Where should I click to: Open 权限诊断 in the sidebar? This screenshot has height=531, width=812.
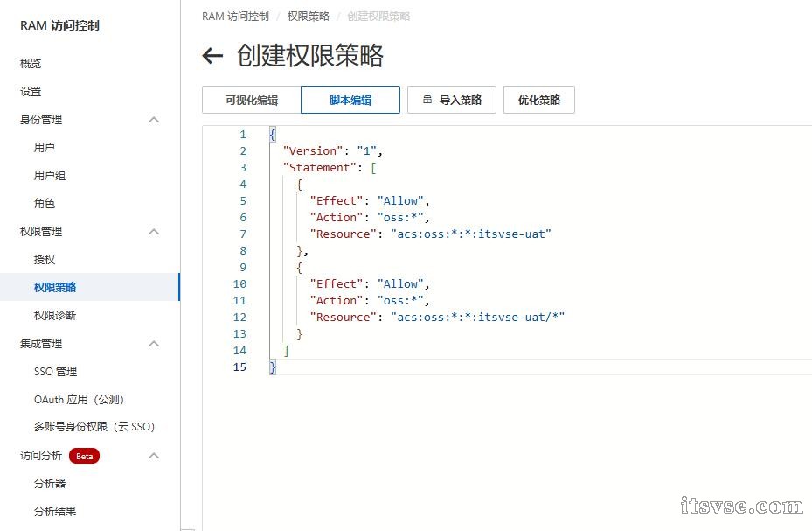coord(55,316)
